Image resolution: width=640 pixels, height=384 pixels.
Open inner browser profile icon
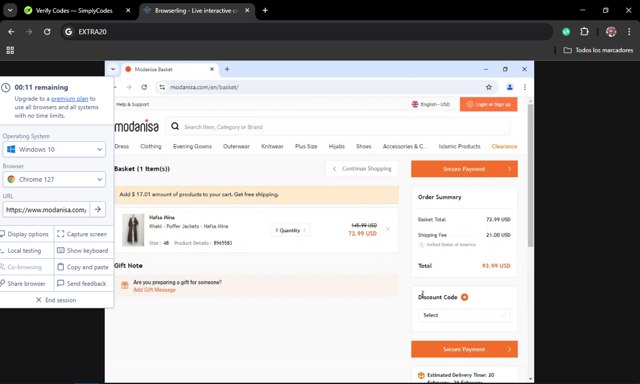click(x=509, y=87)
